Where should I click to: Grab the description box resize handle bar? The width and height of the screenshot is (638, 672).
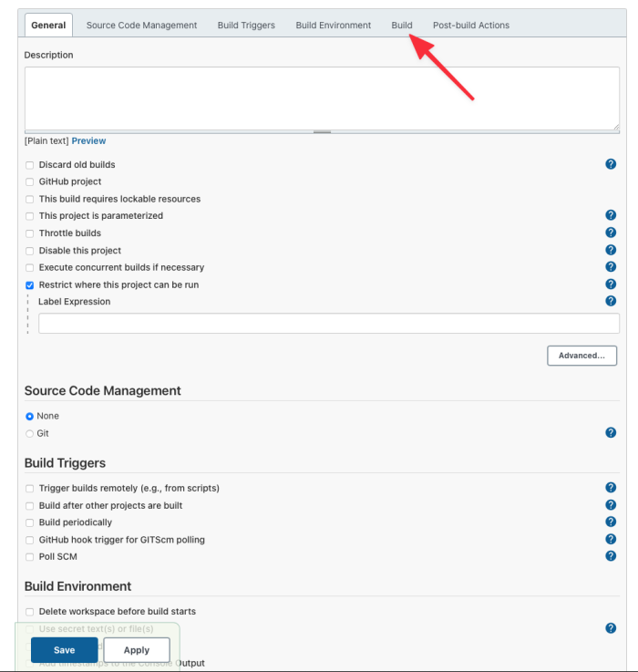[322, 132]
